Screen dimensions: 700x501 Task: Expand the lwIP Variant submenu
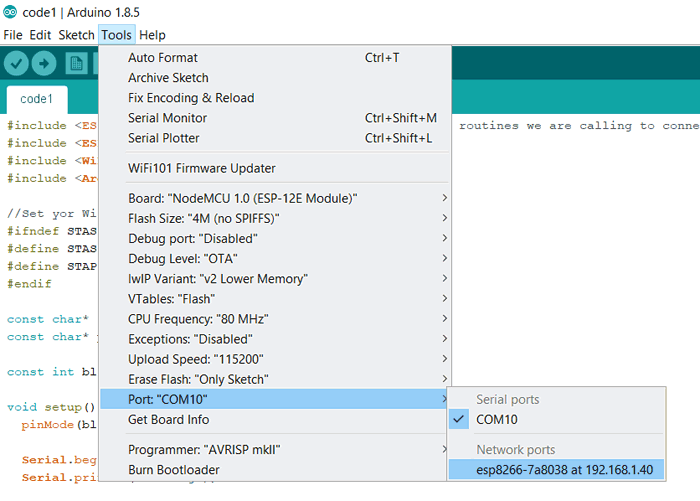pos(275,279)
